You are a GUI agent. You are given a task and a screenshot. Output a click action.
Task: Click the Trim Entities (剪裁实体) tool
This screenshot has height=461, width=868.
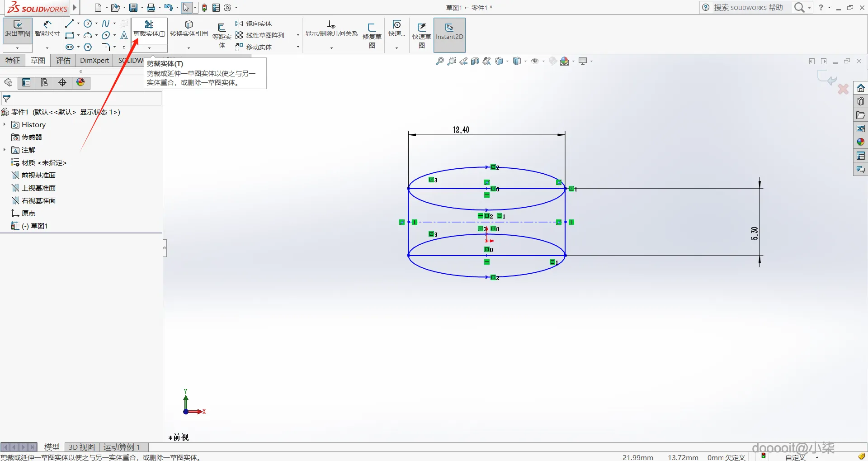click(149, 29)
